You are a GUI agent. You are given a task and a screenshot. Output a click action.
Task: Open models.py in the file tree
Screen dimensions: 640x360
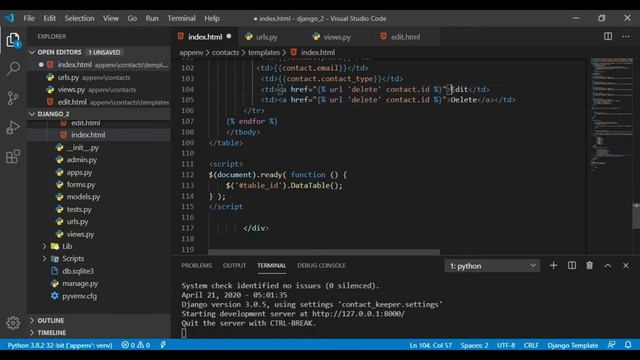pos(99,197)
